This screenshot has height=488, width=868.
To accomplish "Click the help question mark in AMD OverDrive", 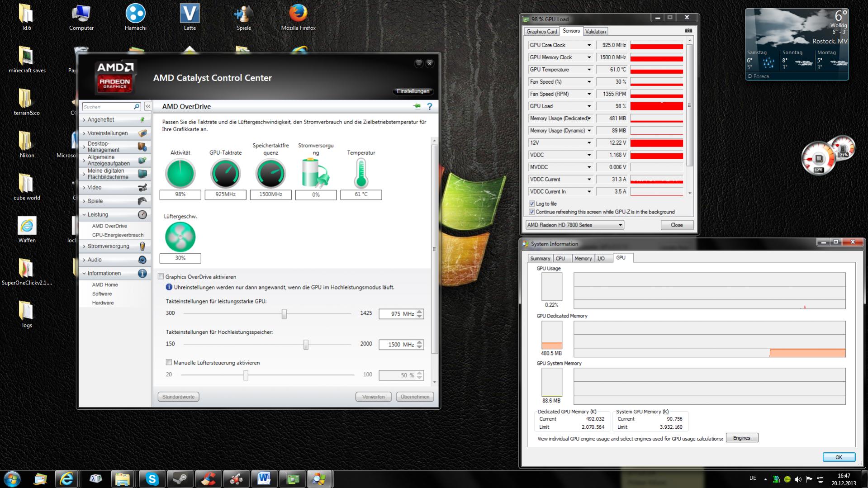I will tap(430, 106).
